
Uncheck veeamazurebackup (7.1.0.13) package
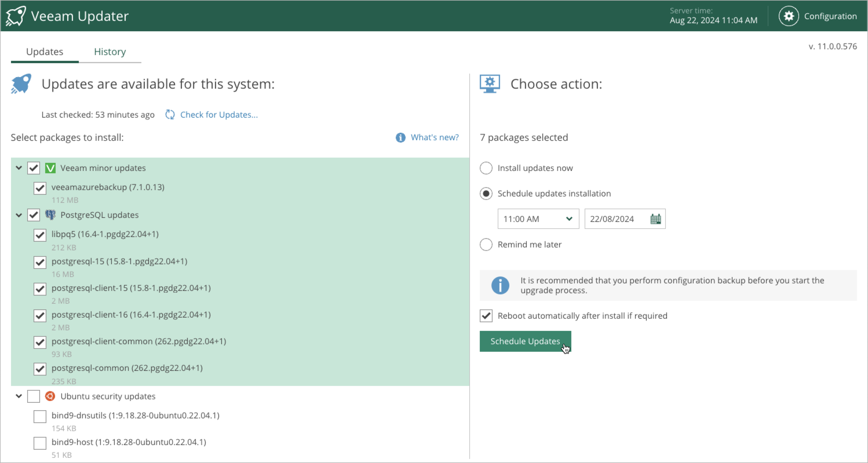(x=40, y=188)
